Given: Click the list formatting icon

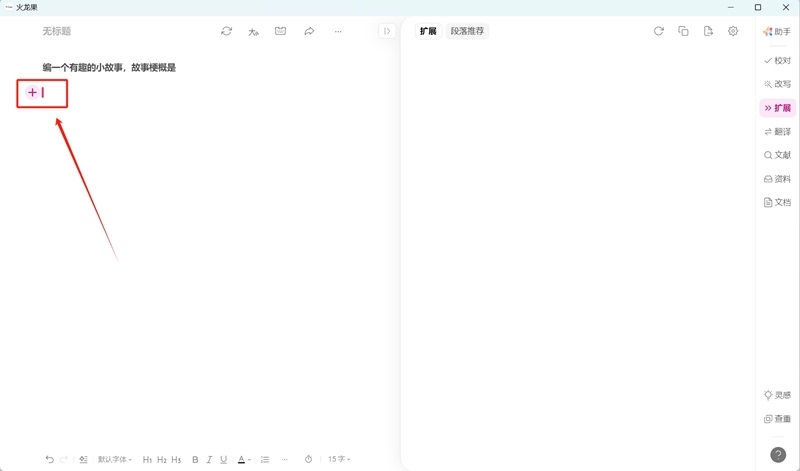Looking at the screenshot, I should coord(265,459).
